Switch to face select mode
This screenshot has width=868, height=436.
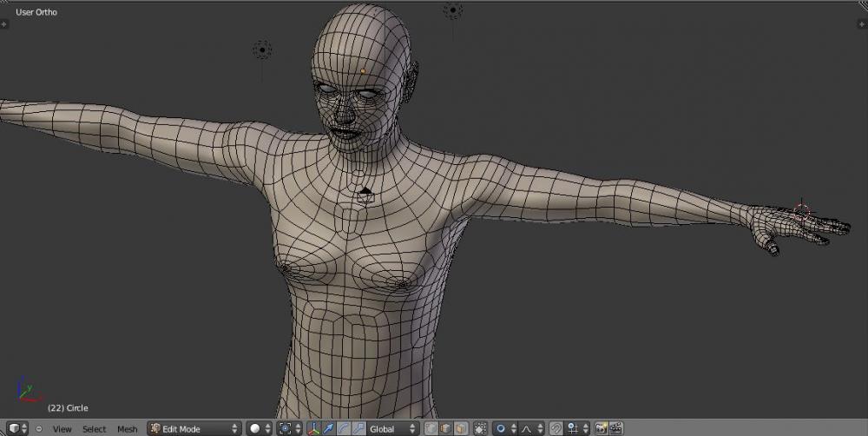click(460, 428)
